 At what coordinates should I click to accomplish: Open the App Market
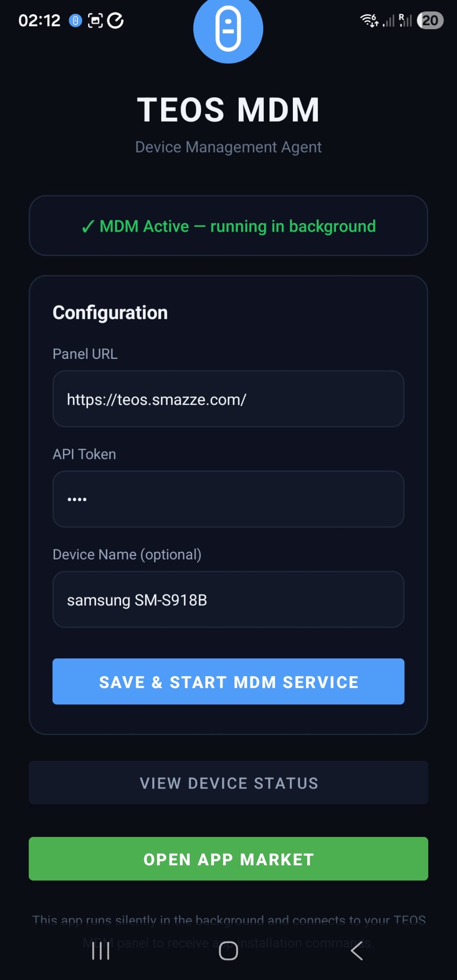(x=228, y=859)
